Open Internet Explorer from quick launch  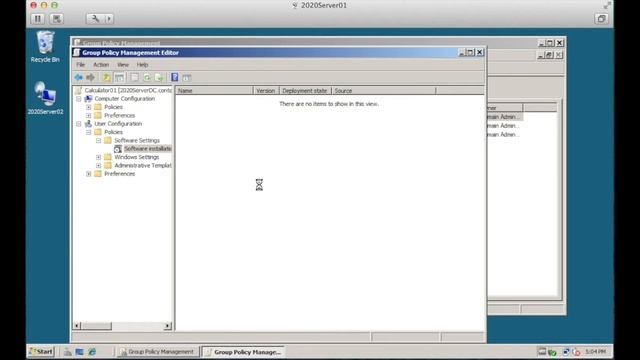pyautogui.click(x=92, y=352)
